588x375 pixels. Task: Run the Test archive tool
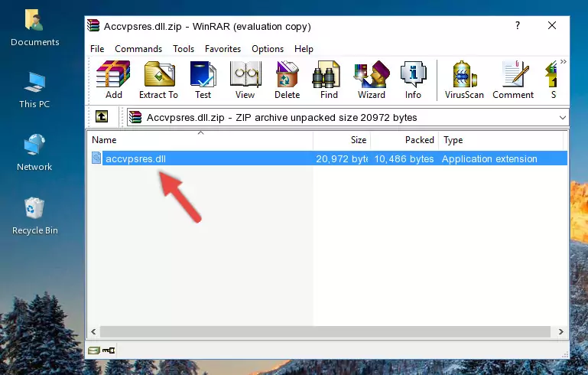pyautogui.click(x=203, y=80)
